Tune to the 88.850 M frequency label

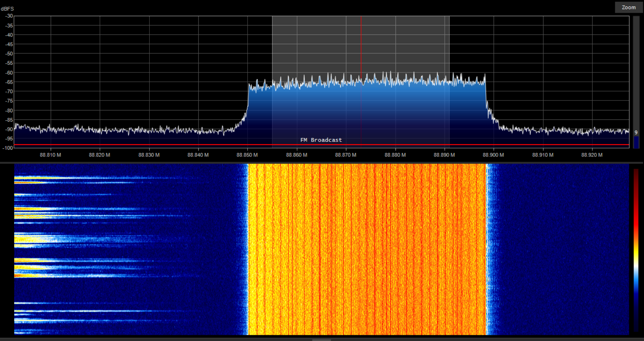(247, 155)
